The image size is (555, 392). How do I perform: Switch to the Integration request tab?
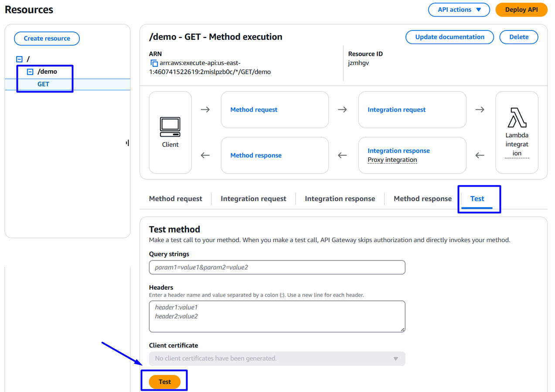point(253,199)
